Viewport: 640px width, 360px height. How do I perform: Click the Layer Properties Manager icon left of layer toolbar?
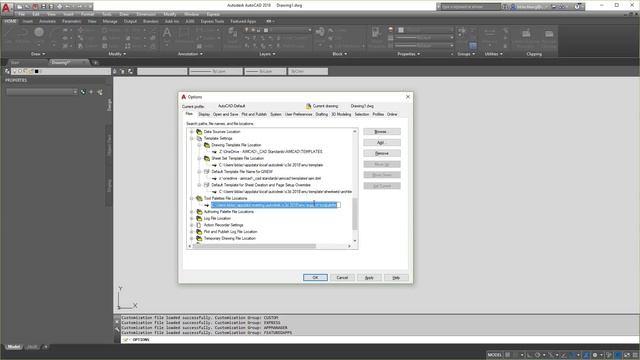coord(7,71)
